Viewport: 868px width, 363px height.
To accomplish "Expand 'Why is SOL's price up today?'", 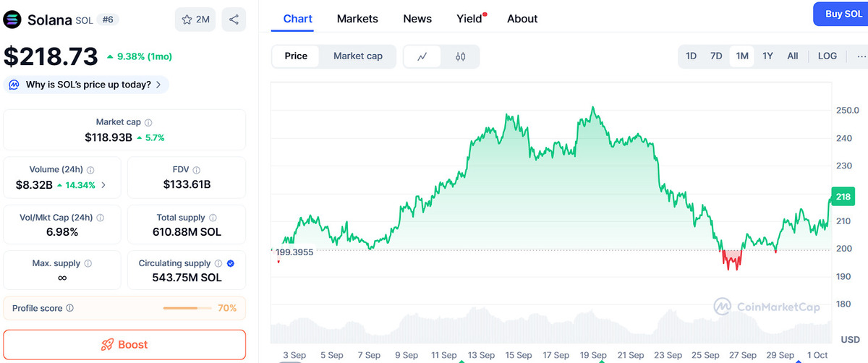I will tap(87, 85).
